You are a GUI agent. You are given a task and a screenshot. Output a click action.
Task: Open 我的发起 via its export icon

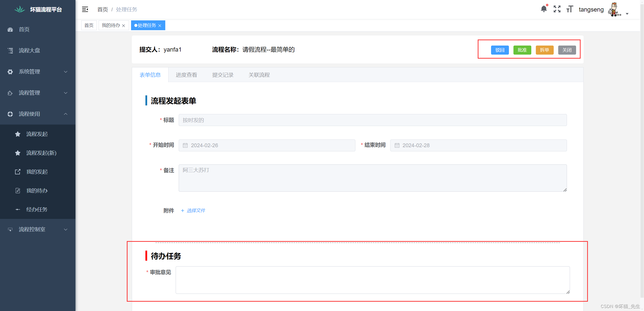tap(18, 172)
